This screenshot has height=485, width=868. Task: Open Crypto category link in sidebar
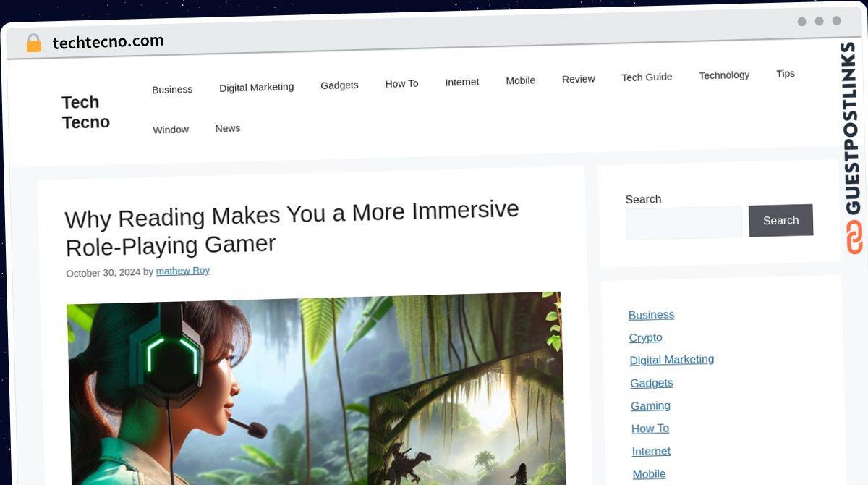coord(646,338)
